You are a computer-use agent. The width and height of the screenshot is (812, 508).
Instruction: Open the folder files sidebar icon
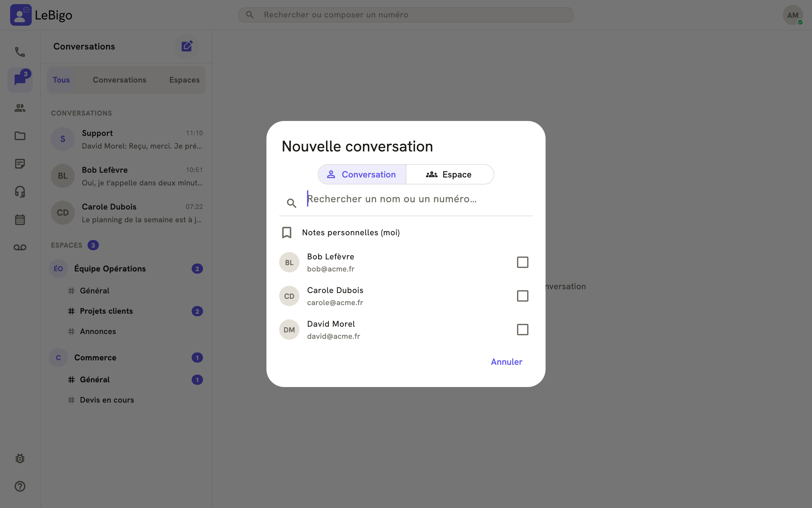click(20, 136)
